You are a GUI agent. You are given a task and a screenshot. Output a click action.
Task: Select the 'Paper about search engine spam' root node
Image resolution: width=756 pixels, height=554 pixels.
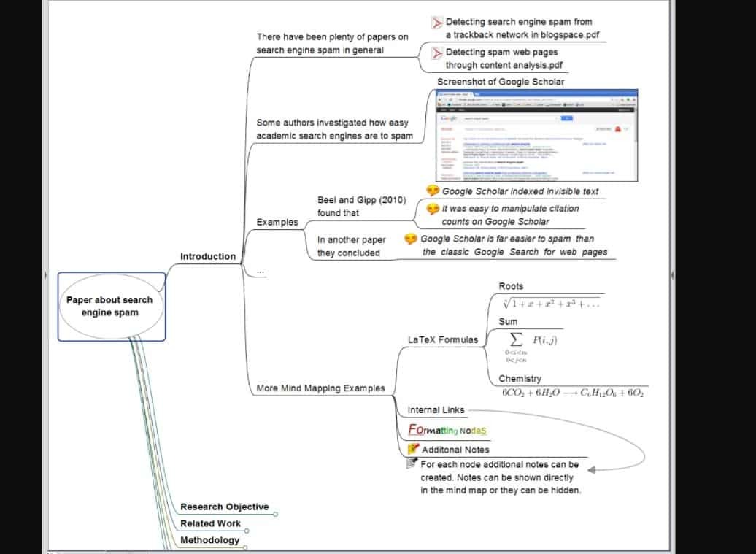111,306
